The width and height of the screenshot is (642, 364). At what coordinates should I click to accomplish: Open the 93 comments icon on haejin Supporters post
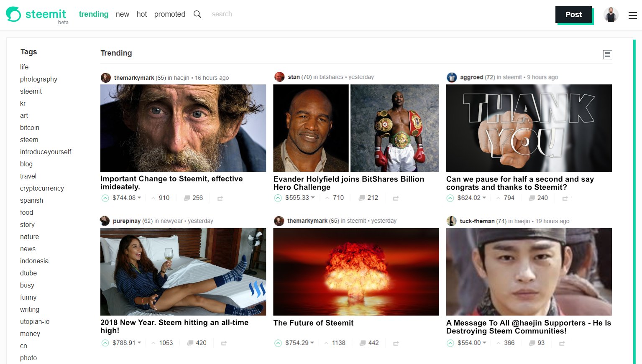point(532,343)
